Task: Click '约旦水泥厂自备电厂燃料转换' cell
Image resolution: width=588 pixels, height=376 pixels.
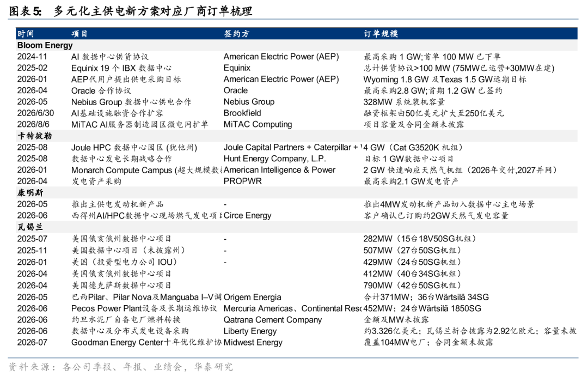Action: pyautogui.click(x=126, y=320)
